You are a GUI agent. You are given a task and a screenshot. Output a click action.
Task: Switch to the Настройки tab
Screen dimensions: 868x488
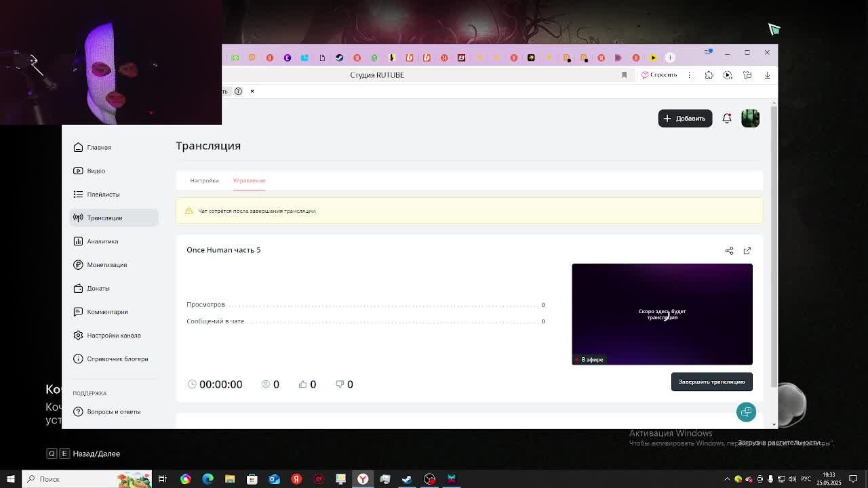click(x=204, y=180)
